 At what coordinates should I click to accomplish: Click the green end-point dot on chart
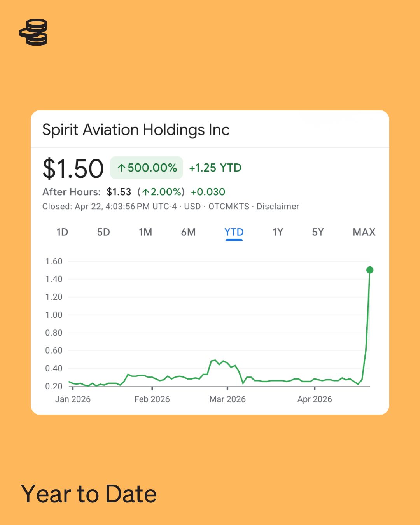point(370,270)
